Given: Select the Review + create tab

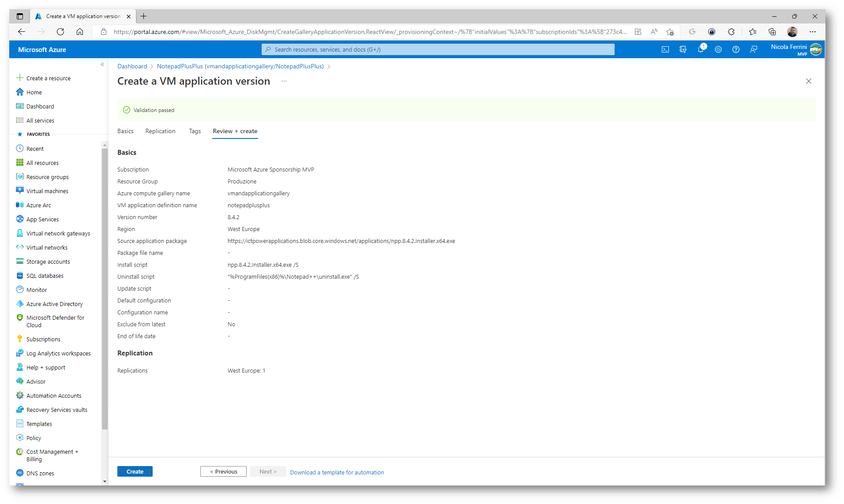Looking at the screenshot, I should [x=235, y=131].
